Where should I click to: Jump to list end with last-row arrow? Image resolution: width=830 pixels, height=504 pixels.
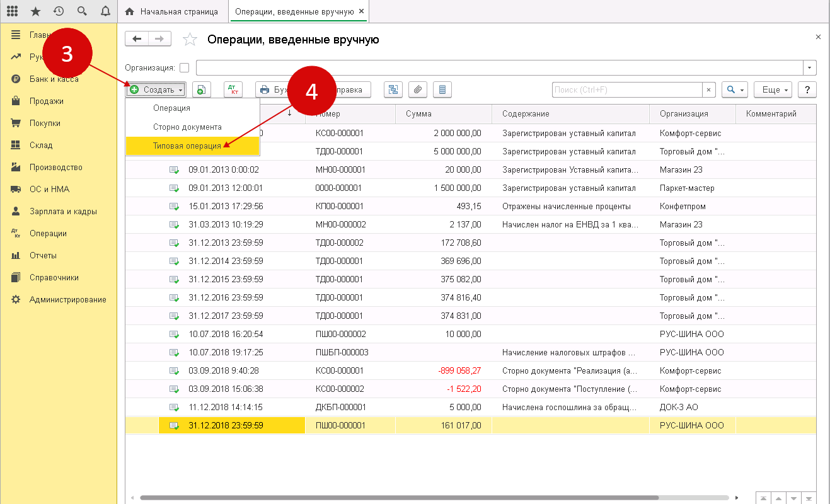809,498
